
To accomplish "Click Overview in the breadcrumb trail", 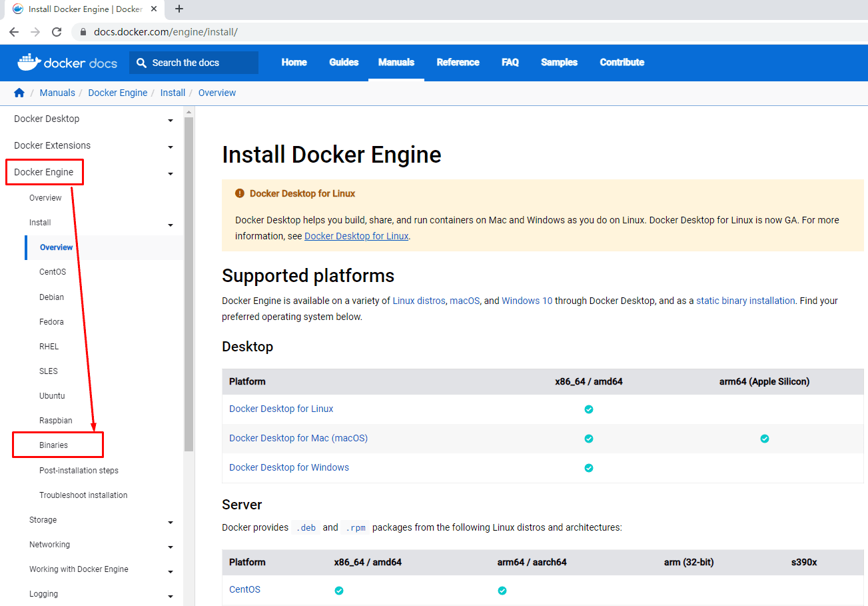I will [217, 93].
